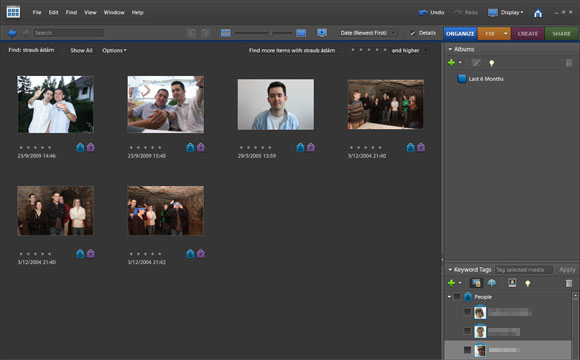The image size is (580, 360).
Task: Go back using the blue arrow button
Action: pos(12,33)
